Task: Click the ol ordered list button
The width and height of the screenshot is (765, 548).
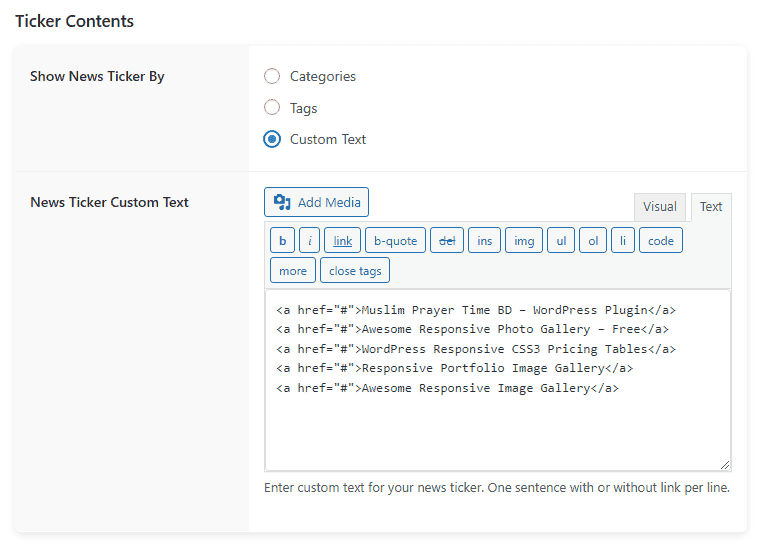Action: (x=593, y=240)
